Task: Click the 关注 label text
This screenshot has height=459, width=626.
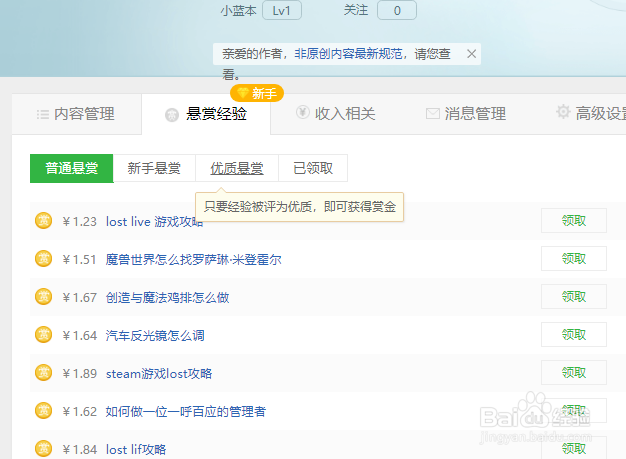Action: coord(356,10)
